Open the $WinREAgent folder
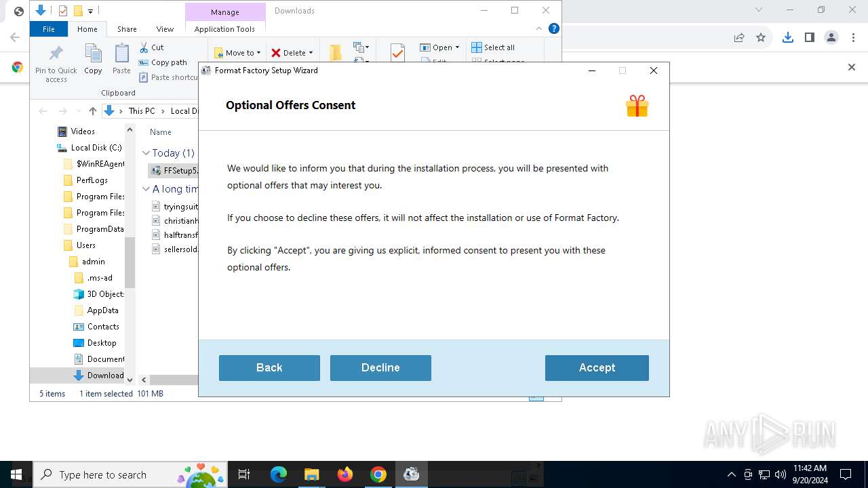 coord(94,164)
